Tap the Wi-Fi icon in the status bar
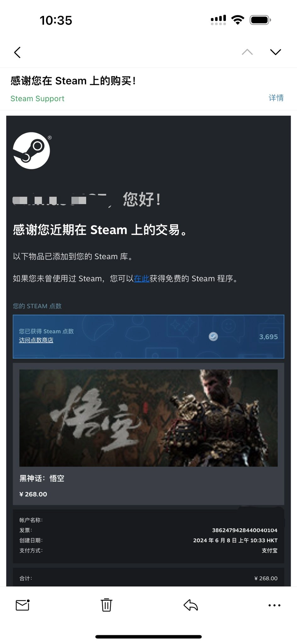Viewport: 297px width, 644px height. coord(238,20)
